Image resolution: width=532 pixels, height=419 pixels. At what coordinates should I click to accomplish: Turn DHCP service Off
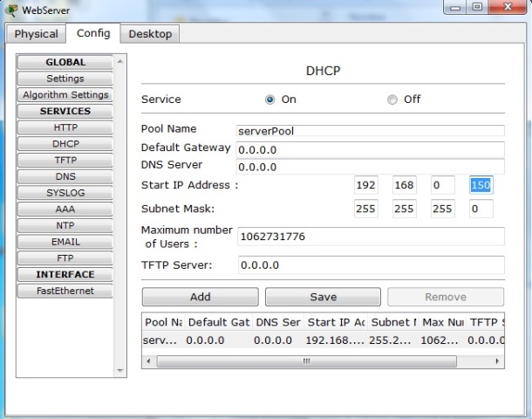[392, 100]
